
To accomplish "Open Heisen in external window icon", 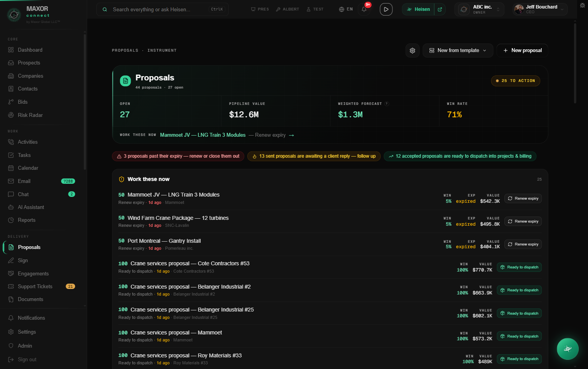I will coord(440,9).
